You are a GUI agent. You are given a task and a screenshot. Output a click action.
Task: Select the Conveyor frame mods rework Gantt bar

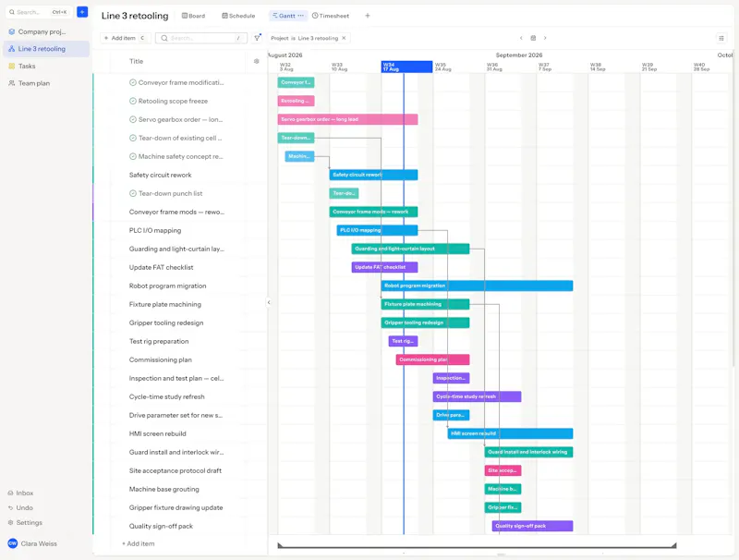[x=374, y=213]
